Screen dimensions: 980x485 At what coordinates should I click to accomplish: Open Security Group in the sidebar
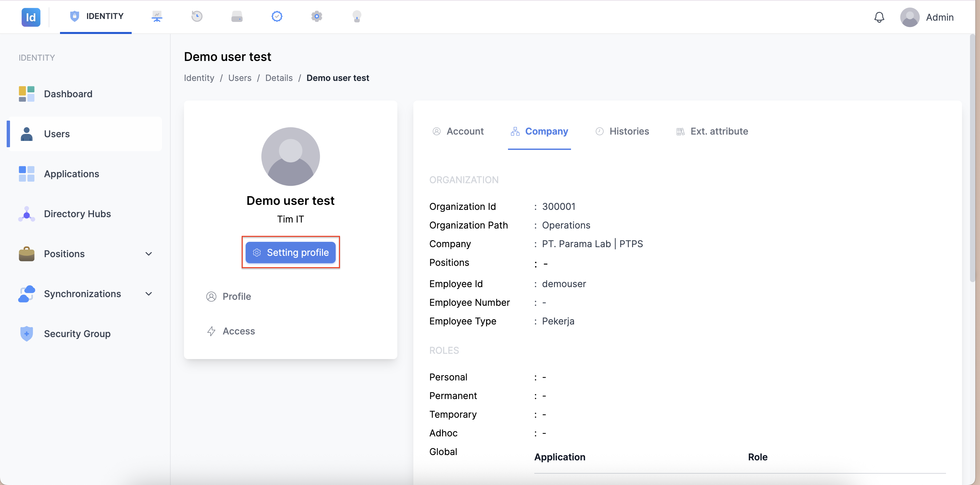84,334
